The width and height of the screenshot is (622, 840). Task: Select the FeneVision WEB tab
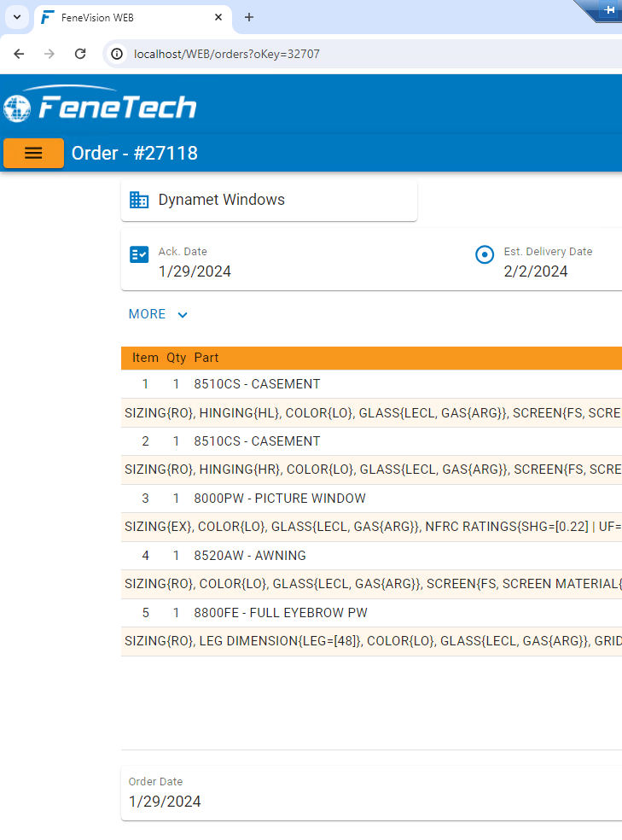(x=128, y=17)
